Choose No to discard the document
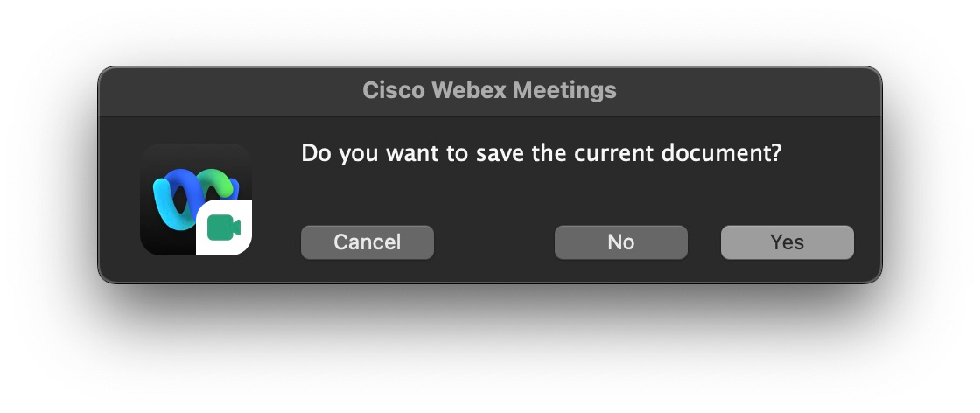Image resolution: width=980 pixels, height=413 pixels. [620, 242]
